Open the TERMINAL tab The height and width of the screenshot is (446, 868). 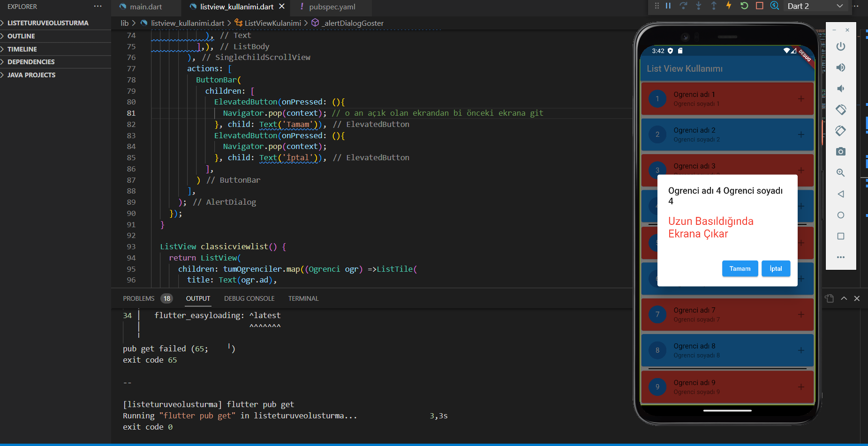tap(303, 298)
